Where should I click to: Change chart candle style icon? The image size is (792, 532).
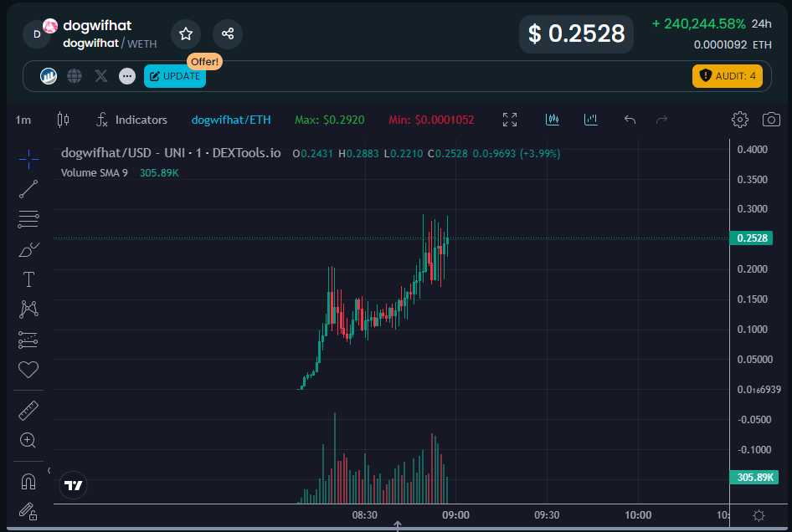tap(63, 120)
